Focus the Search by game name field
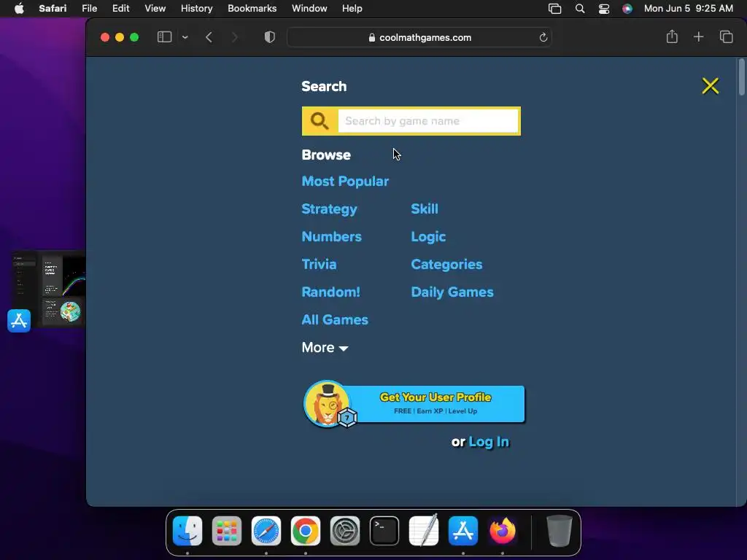This screenshot has height=560, width=747. 427,121
